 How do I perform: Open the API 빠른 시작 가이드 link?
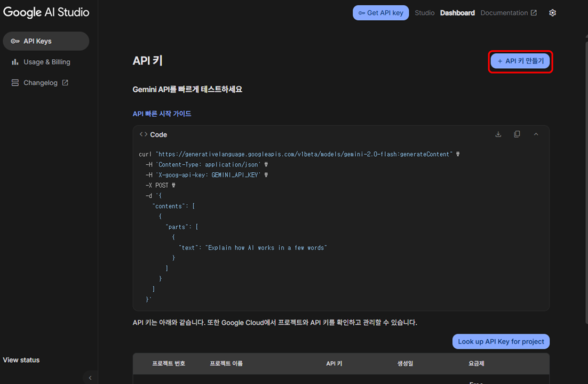click(x=162, y=114)
